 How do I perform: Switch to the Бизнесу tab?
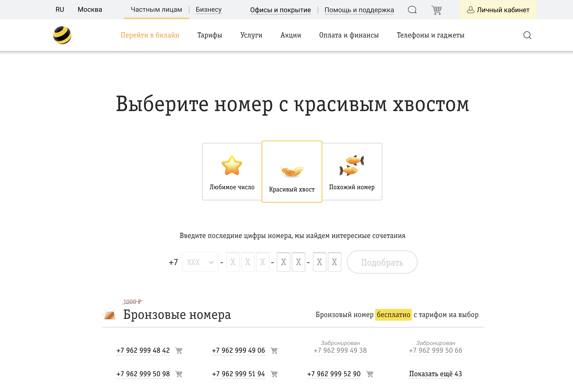pyautogui.click(x=208, y=9)
